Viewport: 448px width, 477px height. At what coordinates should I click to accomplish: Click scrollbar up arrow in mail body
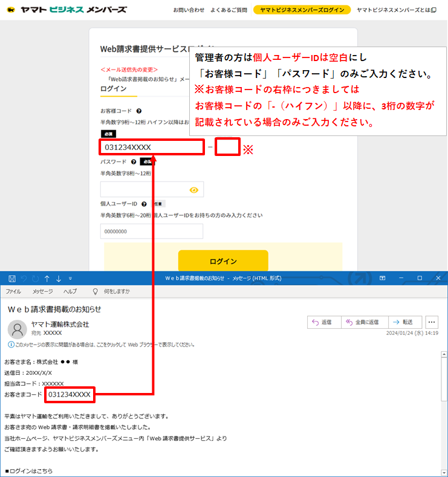coord(444,354)
